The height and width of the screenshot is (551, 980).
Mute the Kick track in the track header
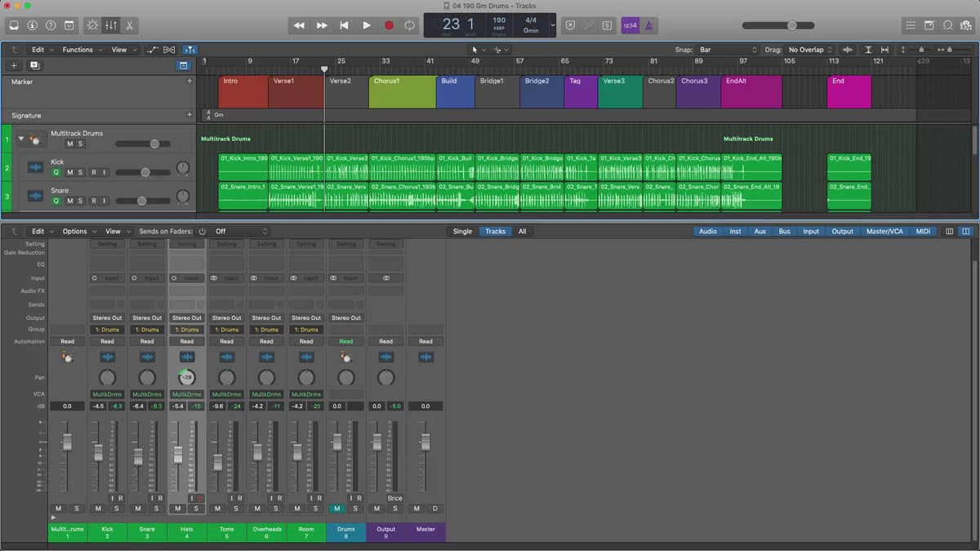(69, 172)
